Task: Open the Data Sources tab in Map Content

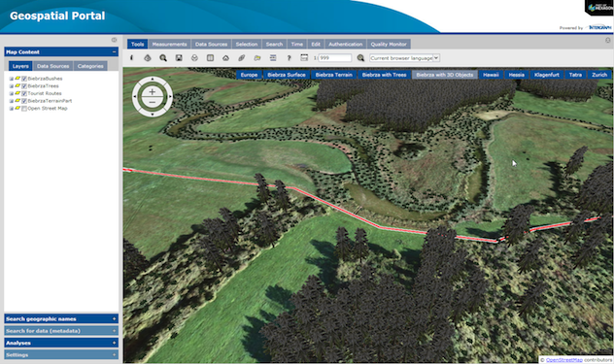Action: 52,66
